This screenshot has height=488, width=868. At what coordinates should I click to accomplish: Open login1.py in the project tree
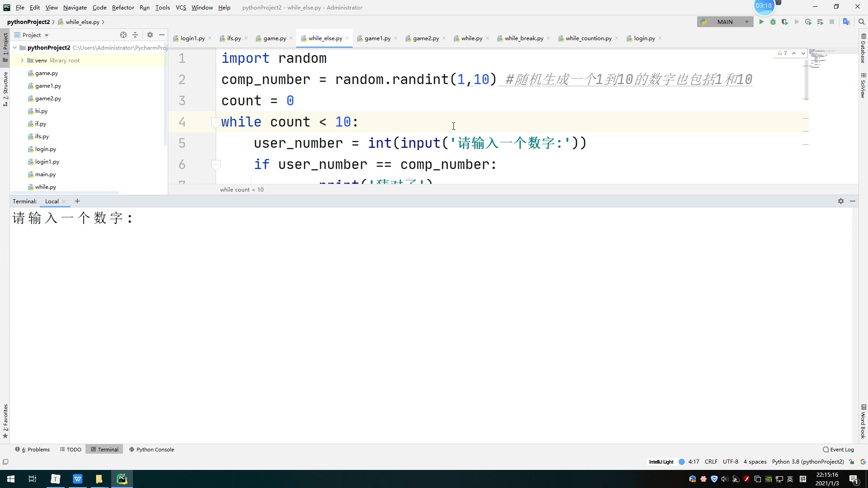pos(47,162)
